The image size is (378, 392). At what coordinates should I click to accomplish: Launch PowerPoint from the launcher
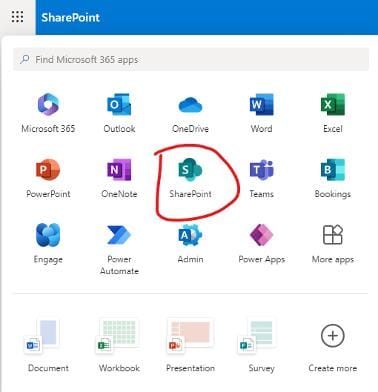coord(48,179)
